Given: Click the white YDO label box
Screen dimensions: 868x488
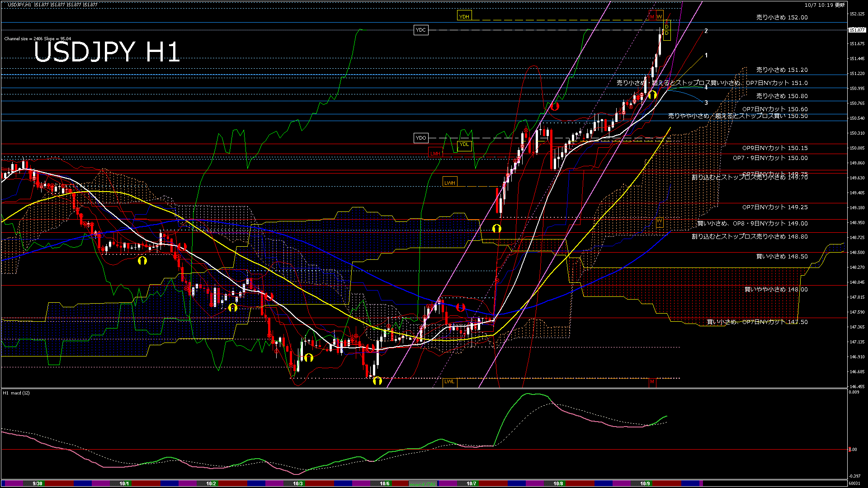Looking at the screenshot, I should (420, 138).
